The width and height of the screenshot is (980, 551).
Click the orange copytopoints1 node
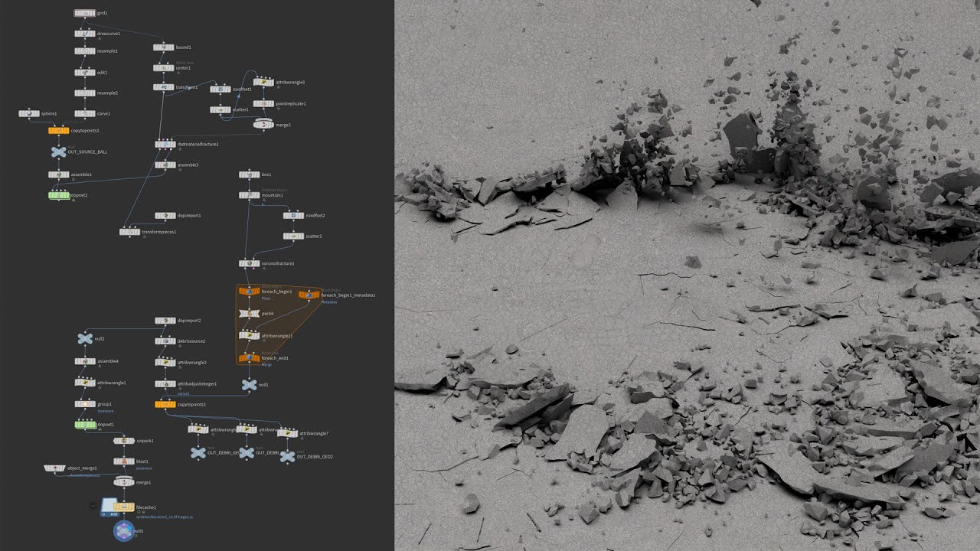point(59,131)
